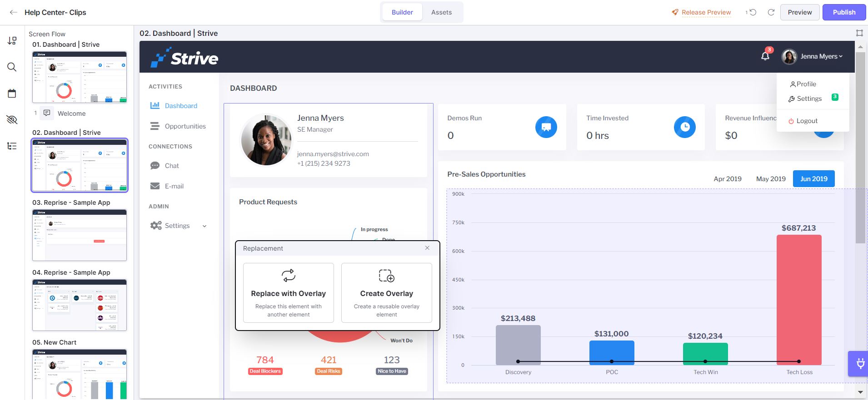Expand the Settings chevron in Admin sidebar

click(205, 226)
